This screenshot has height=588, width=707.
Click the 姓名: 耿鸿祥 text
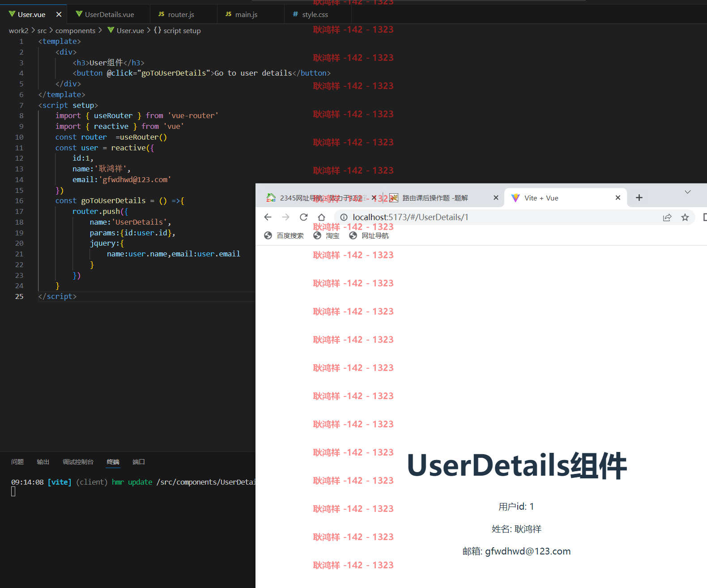(516, 529)
